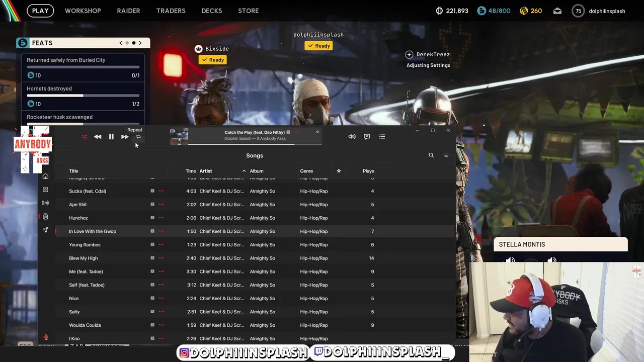Click the playback progress bar under song title
Viewport: 644px width, 362px height.
coord(255,144)
